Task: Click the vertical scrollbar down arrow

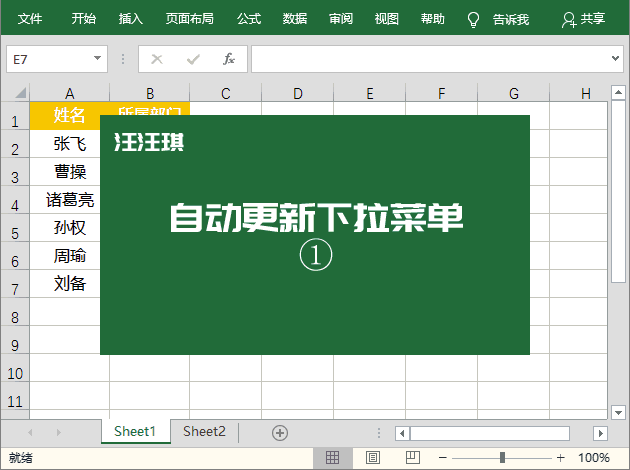Action: 618,412
